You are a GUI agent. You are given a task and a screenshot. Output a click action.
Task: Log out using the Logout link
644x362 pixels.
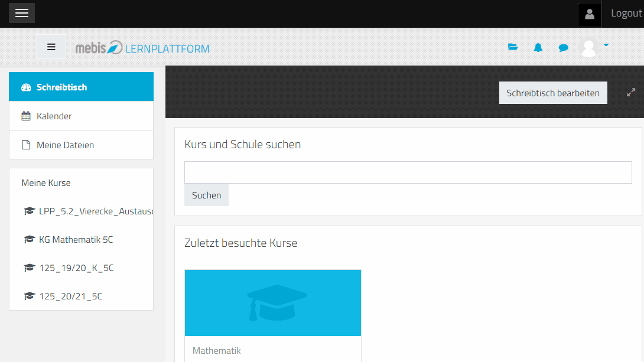point(626,13)
